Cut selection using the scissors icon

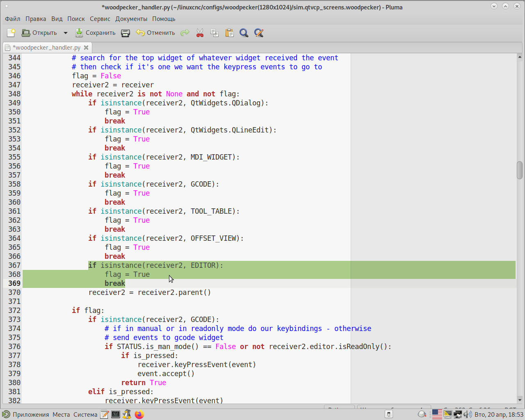coord(200,33)
